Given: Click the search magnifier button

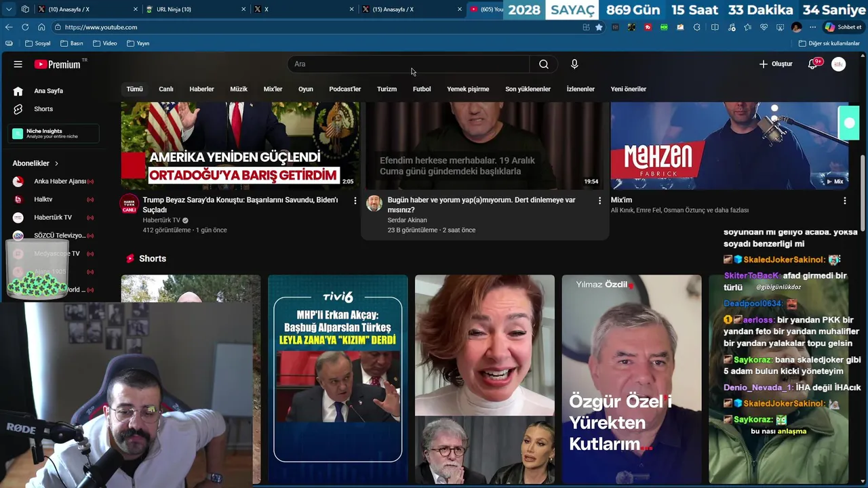Looking at the screenshot, I should tap(544, 64).
